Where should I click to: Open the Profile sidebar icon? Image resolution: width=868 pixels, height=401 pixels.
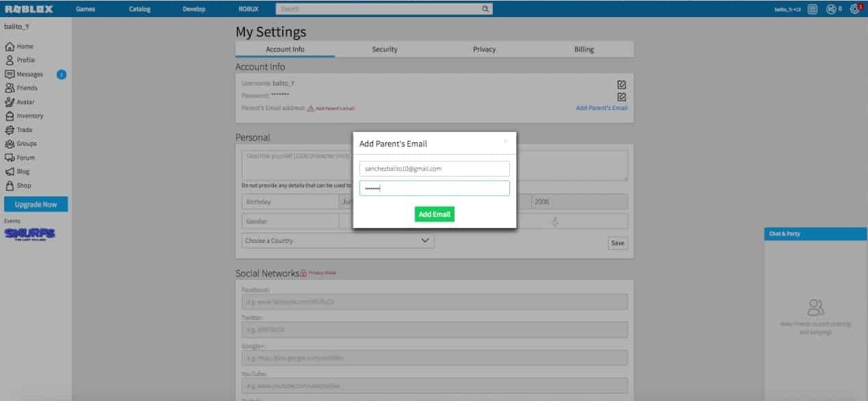10,60
